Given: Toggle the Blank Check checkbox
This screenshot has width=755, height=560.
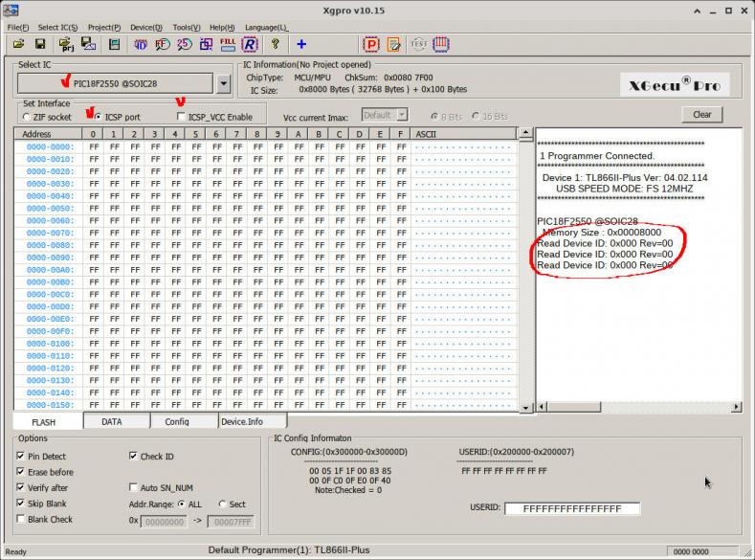Looking at the screenshot, I should 21,520.
